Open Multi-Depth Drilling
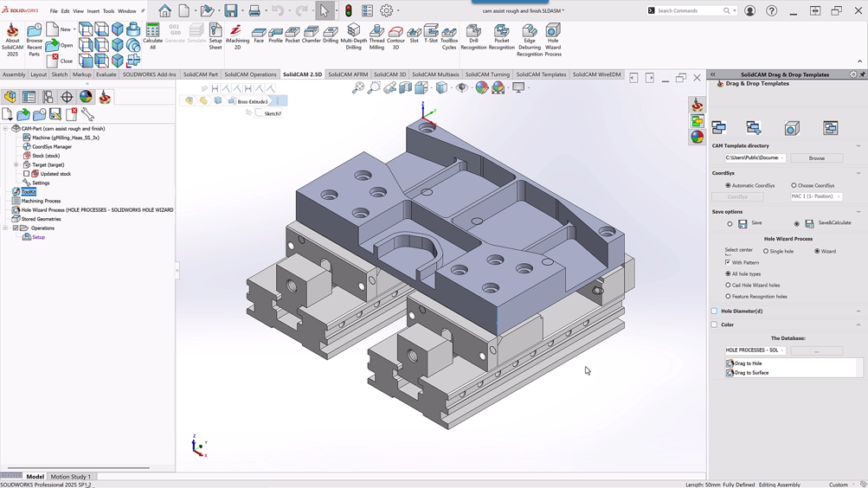The width and height of the screenshot is (868, 488). 354,36
